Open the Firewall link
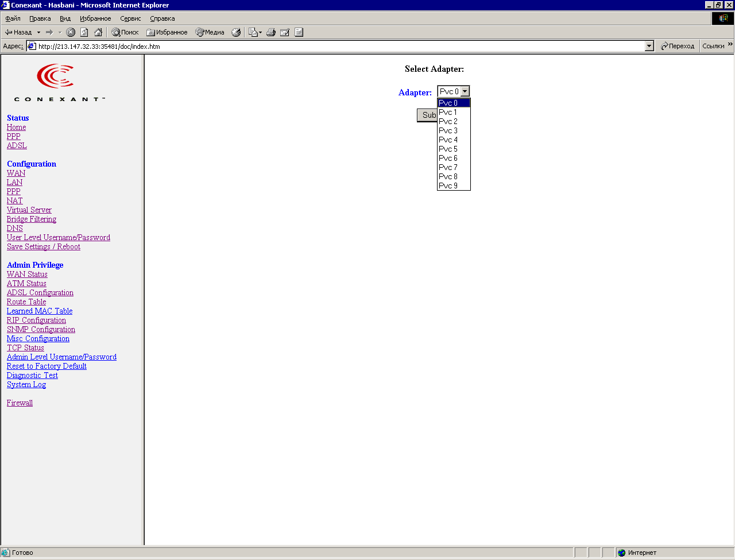The image size is (735, 560). [x=20, y=403]
